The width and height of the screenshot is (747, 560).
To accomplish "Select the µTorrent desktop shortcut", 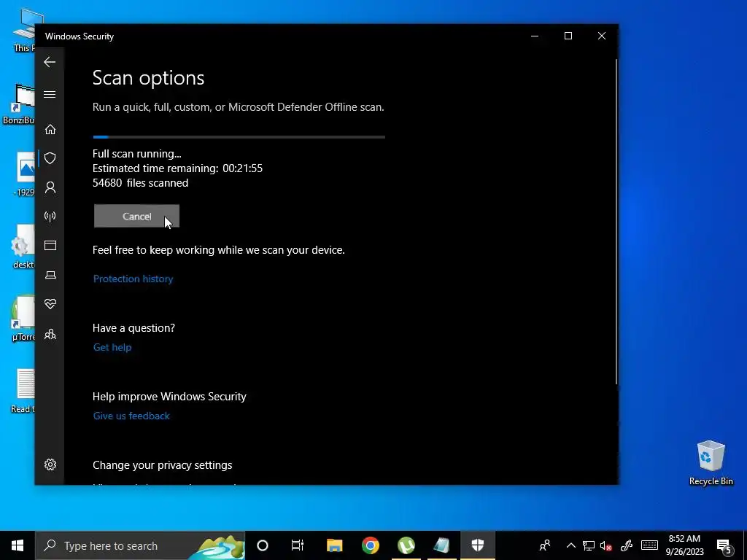I will pos(23,318).
